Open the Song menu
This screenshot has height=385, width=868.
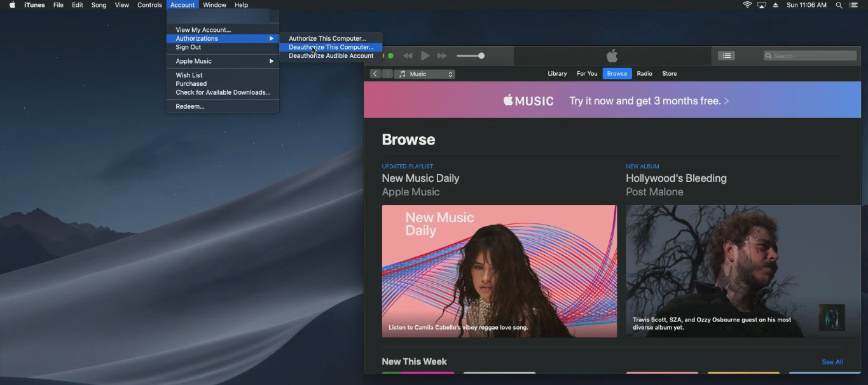click(99, 5)
